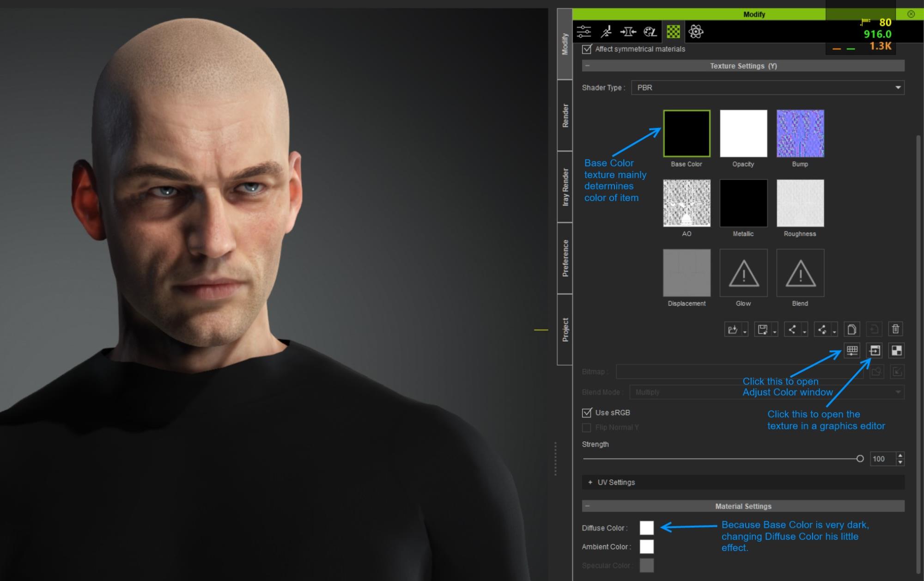The height and width of the screenshot is (581, 924).
Task: Open Save Material dropdown arrow
Action: click(775, 332)
